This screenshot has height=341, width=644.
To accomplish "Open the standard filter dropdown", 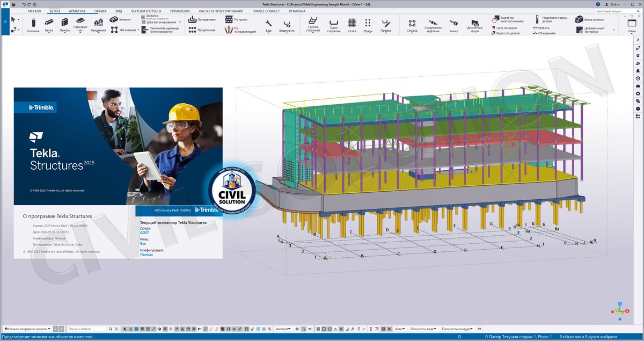I will (x=283, y=329).
